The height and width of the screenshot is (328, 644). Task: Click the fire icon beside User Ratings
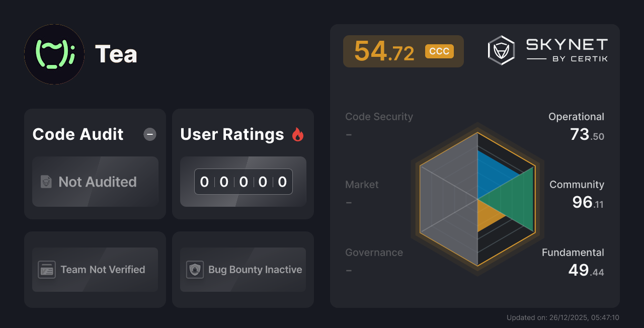[x=298, y=134]
